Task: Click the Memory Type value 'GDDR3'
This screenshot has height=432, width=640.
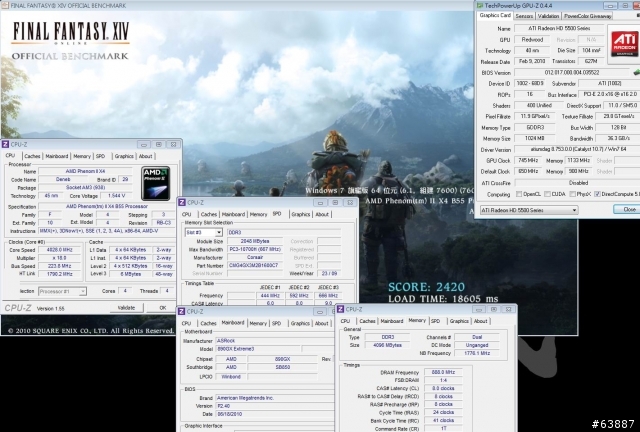Action: point(535,127)
